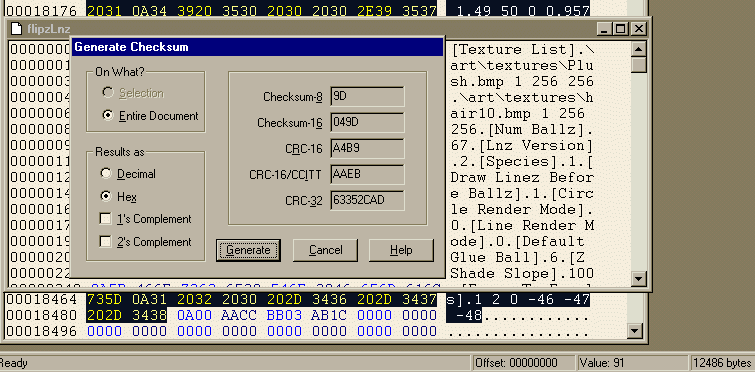Select the Selection radio button
Image resolution: width=755 pixels, height=372 pixels.
108,93
